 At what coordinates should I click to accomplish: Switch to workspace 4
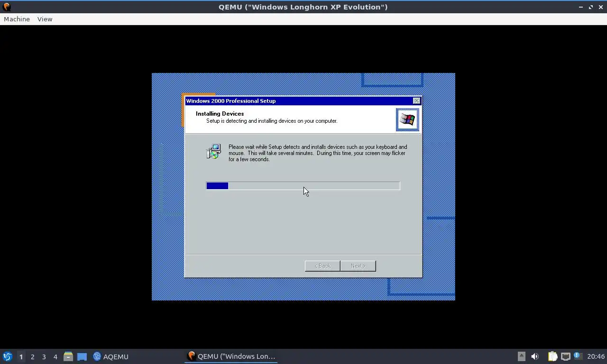(x=55, y=356)
